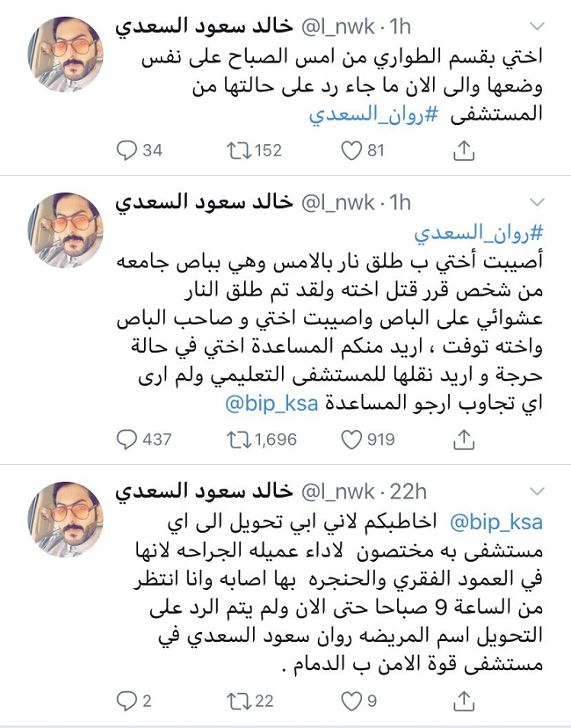This screenshot has width=571, height=728.
Task: Share the first tweet via share icon
Action: [x=463, y=150]
